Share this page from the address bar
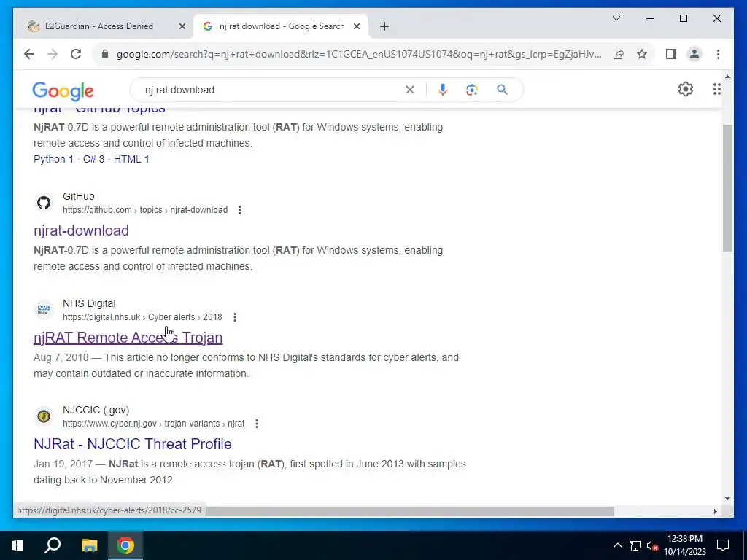This screenshot has height=560, width=747. pyautogui.click(x=619, y=54)
